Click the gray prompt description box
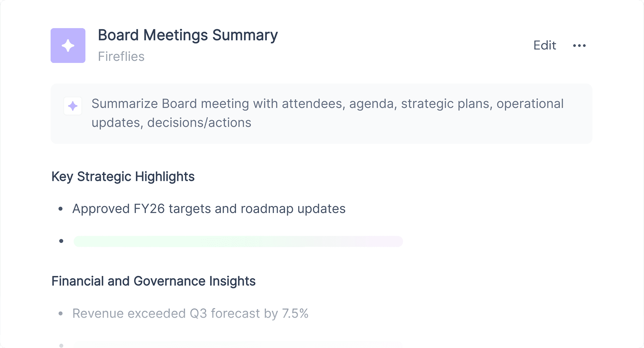Viewport: 644px width, 348px height. [x=321, y=114]
